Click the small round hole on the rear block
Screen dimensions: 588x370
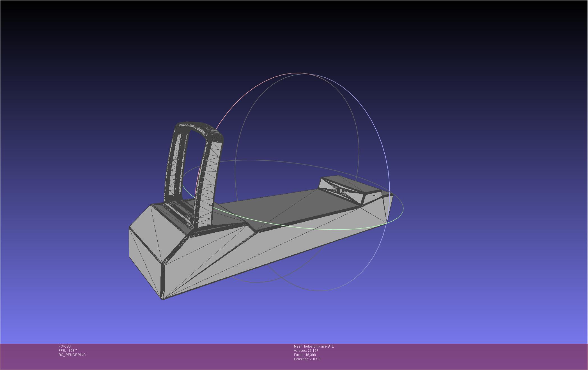pyautogui.click(x=341, y=191)
